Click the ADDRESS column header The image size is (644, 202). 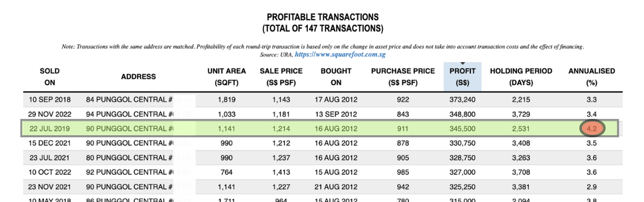coord(138,77)
